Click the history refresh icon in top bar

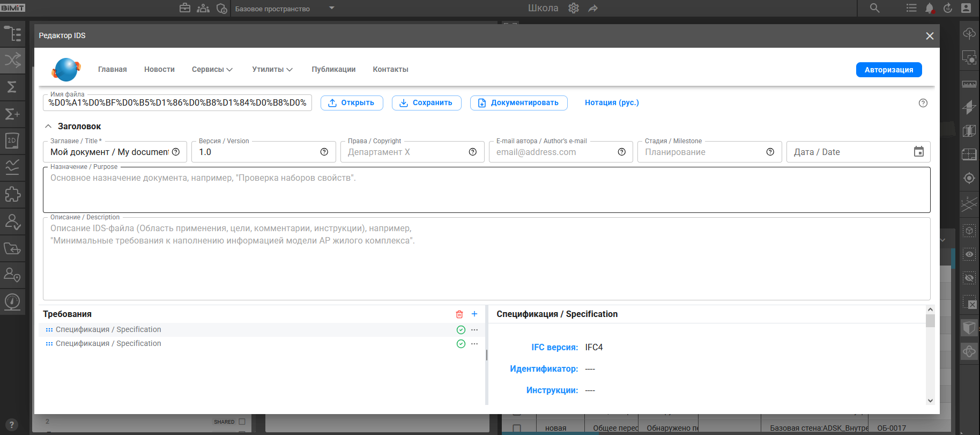[x=948, y=8]
